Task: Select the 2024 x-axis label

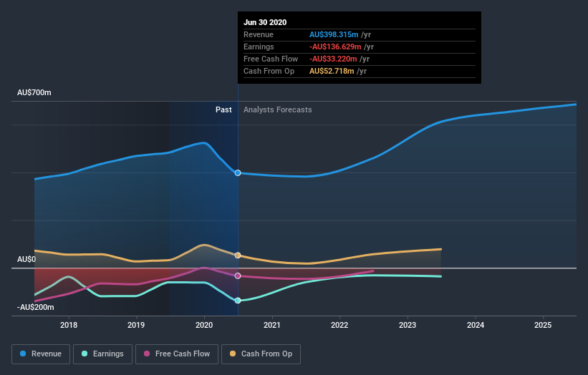Action: coord(476,325)
